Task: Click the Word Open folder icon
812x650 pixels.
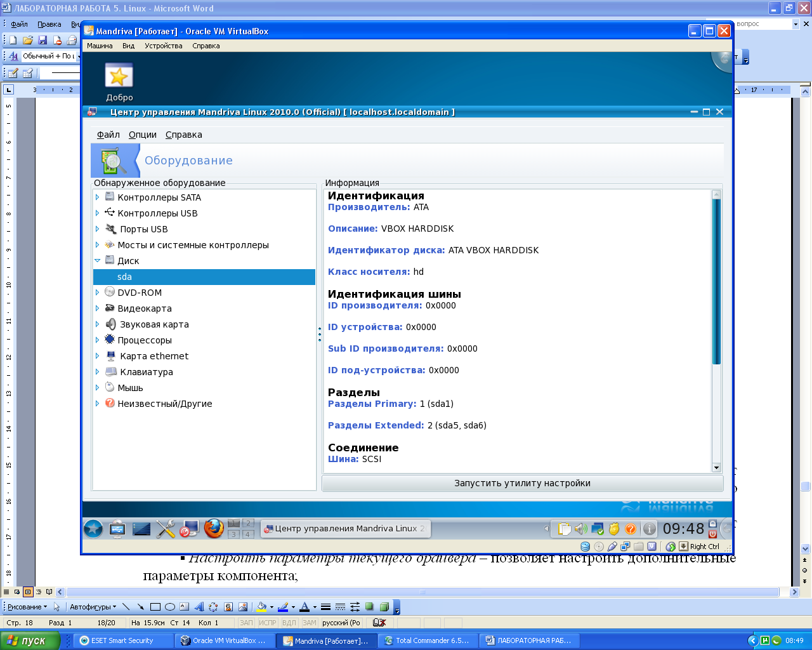Action: (27, 40)
